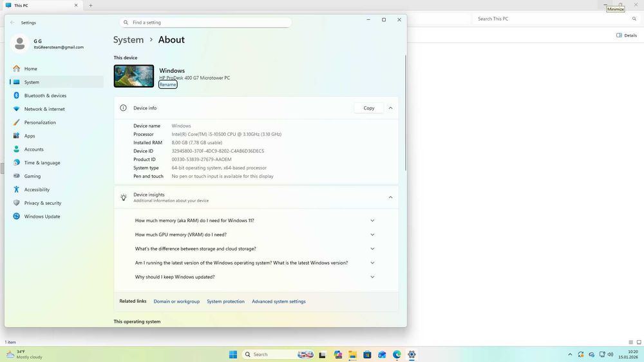Show hidden icons in system tray

tap(570, 355)
